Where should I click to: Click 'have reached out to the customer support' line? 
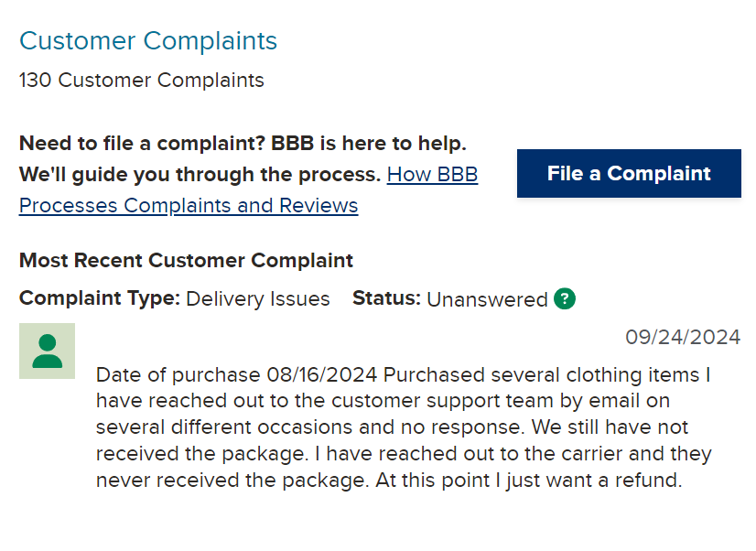point(383,401)
